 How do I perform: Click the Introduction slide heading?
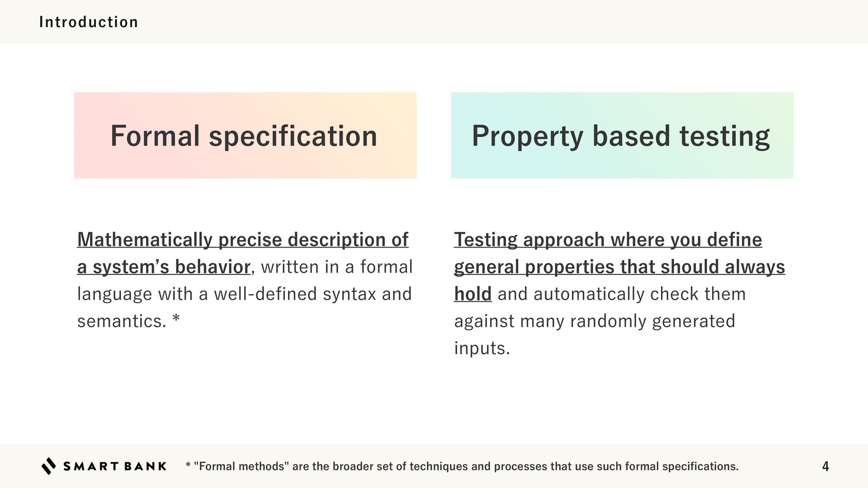(89, 22)
